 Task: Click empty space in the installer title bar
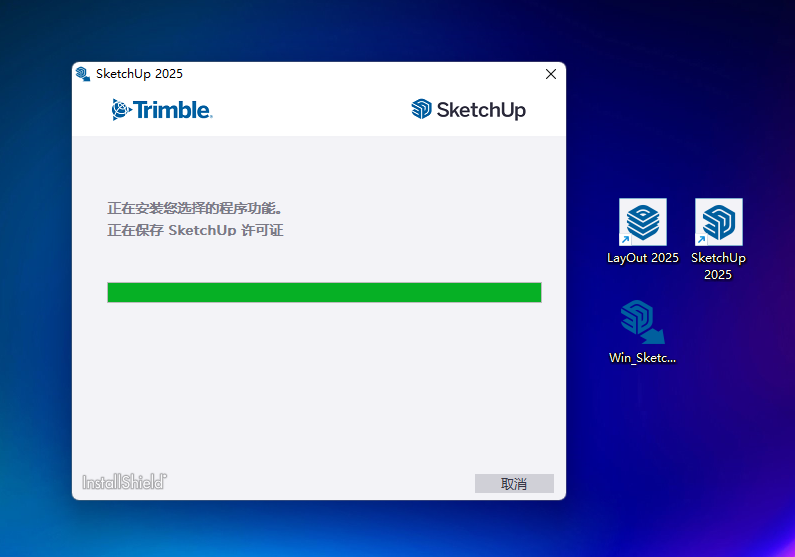click(350, 74)
